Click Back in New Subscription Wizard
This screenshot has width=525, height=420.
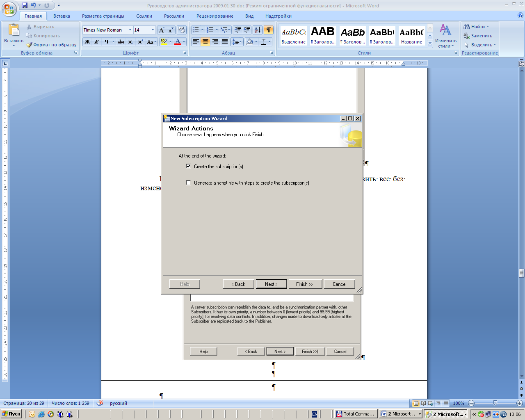tap(238, 284)
